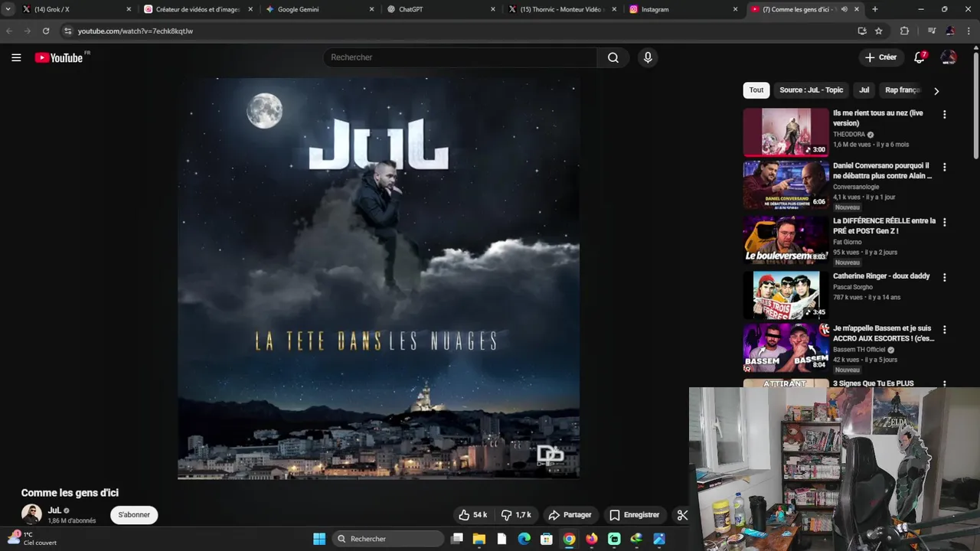Select the Source : JuL - Topic chip
This screenshot has height=551, width=980.
coord(811,90)
